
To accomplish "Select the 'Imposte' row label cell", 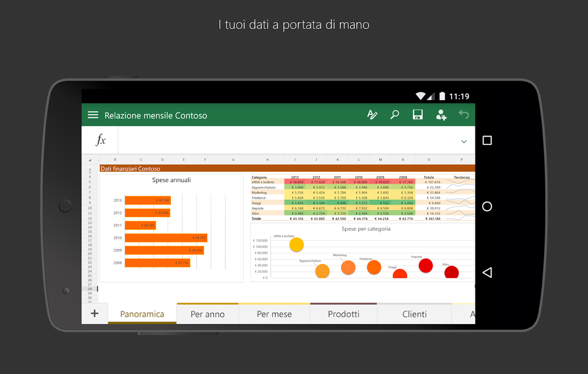I will point(258,208).
